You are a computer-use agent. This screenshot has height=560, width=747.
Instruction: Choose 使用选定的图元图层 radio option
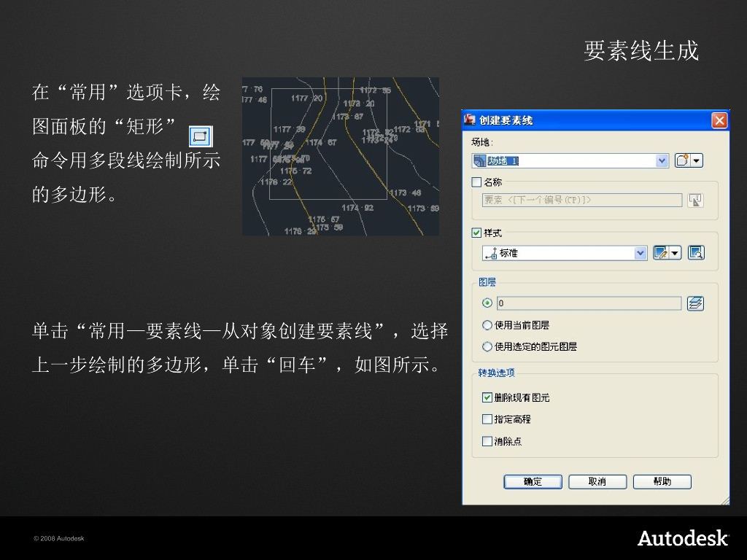[487, 347]
